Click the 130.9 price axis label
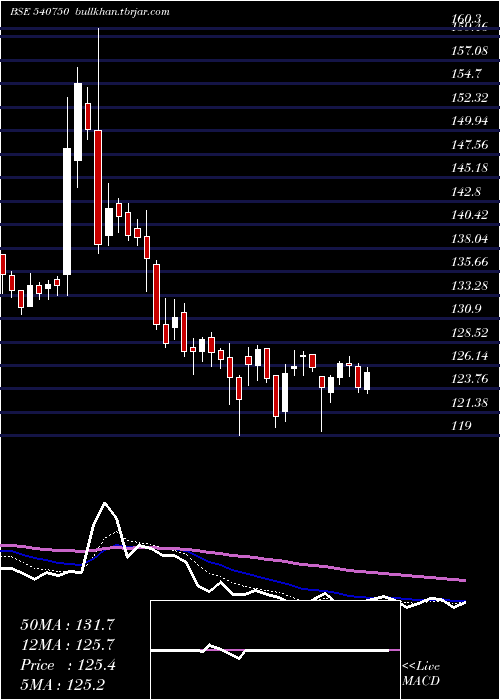The height and width of the screenshot is (700, 500). click(x=466, y=309)
